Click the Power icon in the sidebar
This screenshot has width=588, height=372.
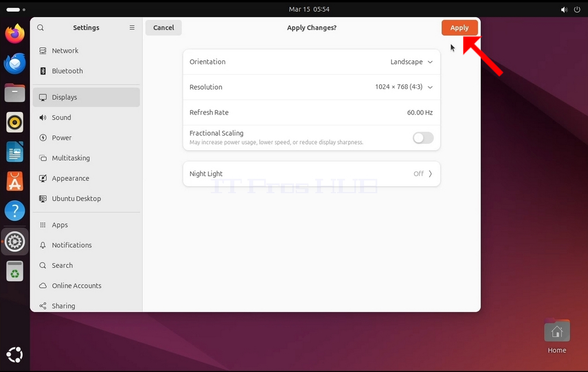[x=43, y=138]
